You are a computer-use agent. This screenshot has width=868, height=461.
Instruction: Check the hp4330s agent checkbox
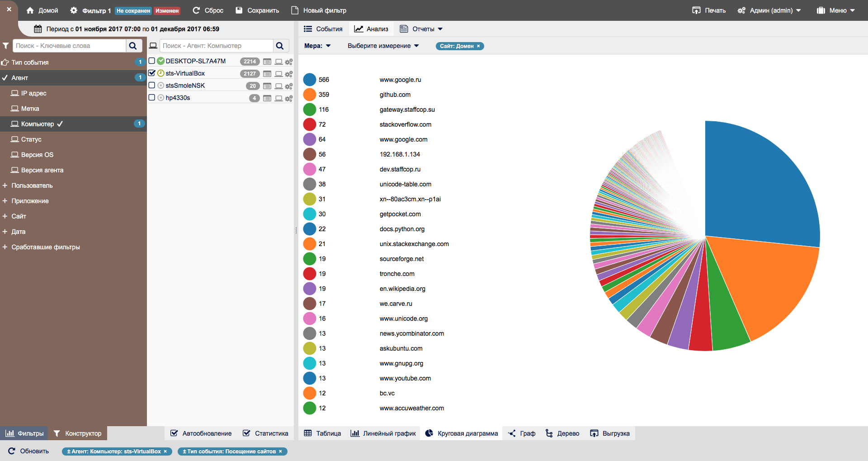[152, 97]
